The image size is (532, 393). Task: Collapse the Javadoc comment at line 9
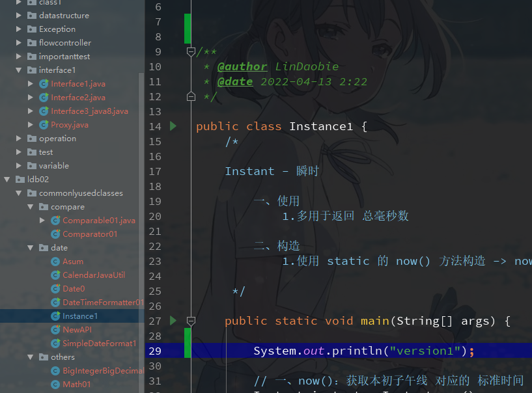(x=190, y=51)
